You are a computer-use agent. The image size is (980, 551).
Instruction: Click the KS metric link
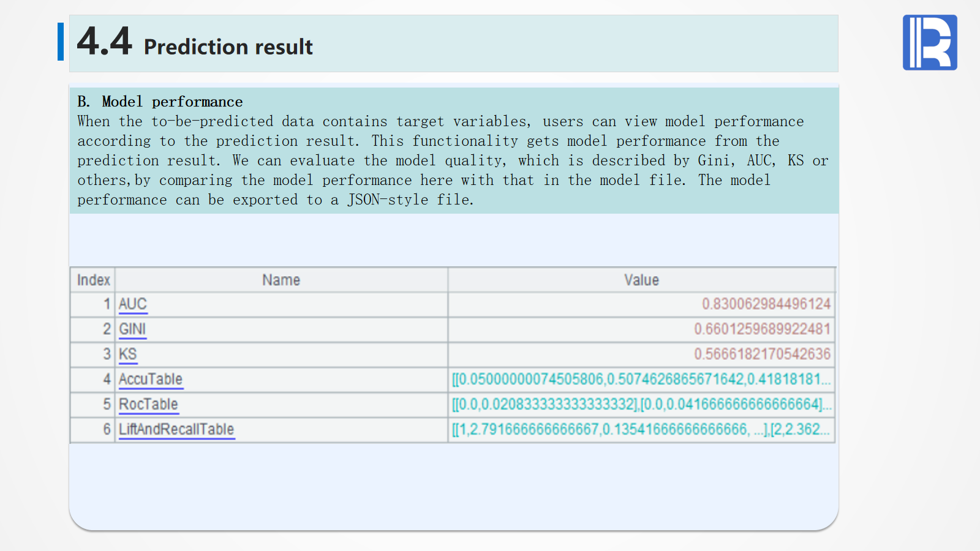coord(127,354)
